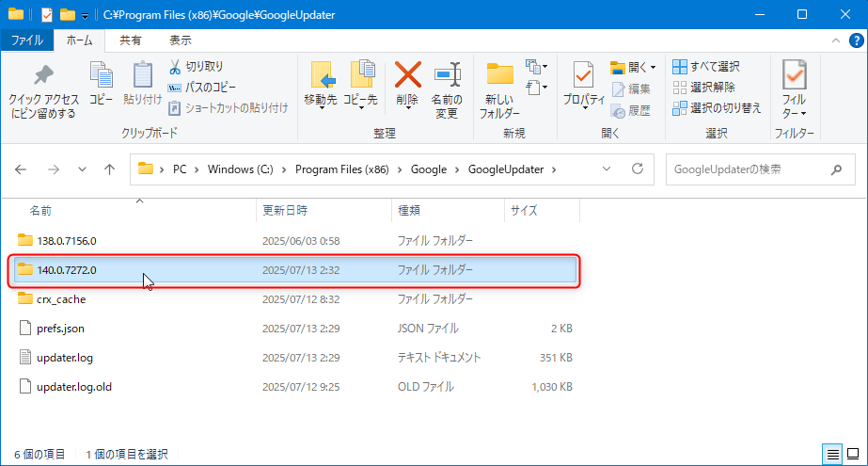Click the New folder (新しいフォルダー) icon
Image resolution: width=868 pixels, height=466 pixels.
click(500, 74)
